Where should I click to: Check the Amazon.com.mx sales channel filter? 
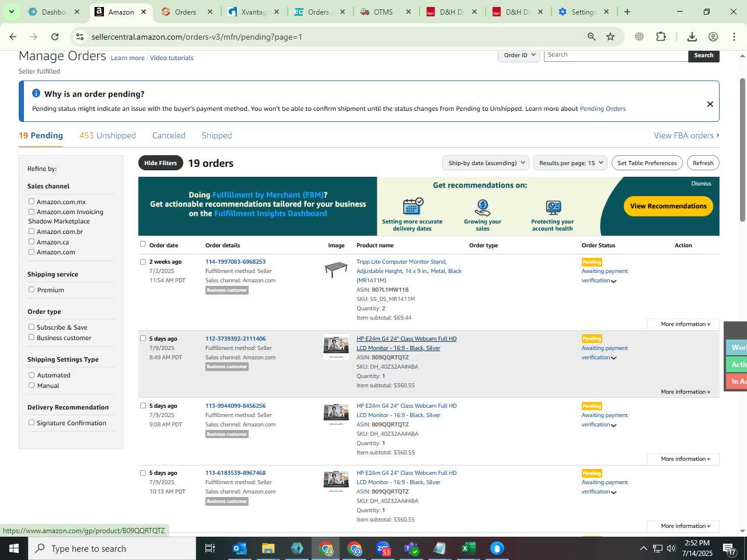32,202
